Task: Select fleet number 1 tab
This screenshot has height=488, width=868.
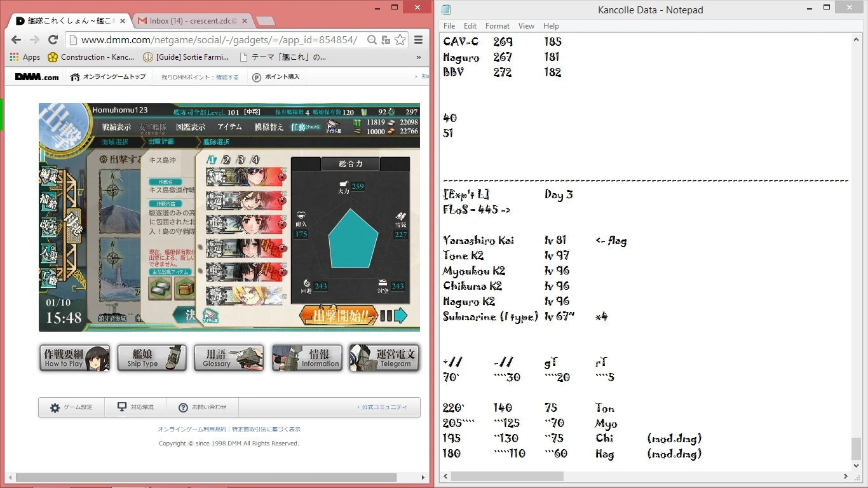Action: [213, 159]
